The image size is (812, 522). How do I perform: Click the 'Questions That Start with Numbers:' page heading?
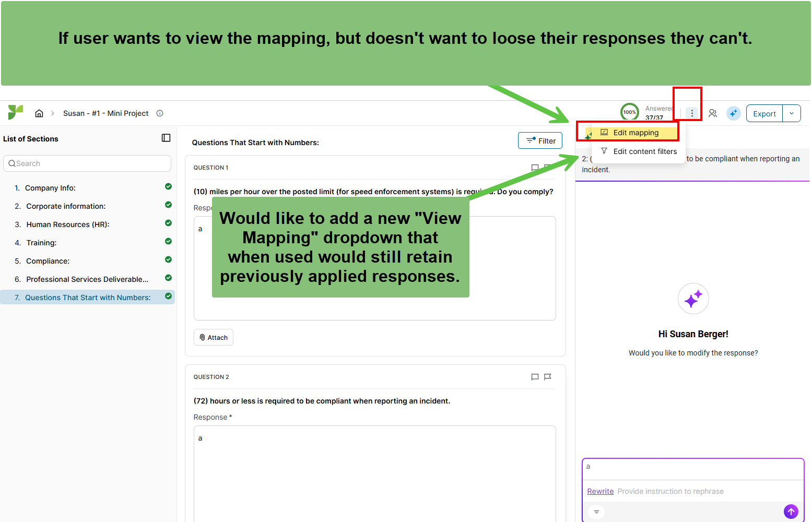click(255, 143)
